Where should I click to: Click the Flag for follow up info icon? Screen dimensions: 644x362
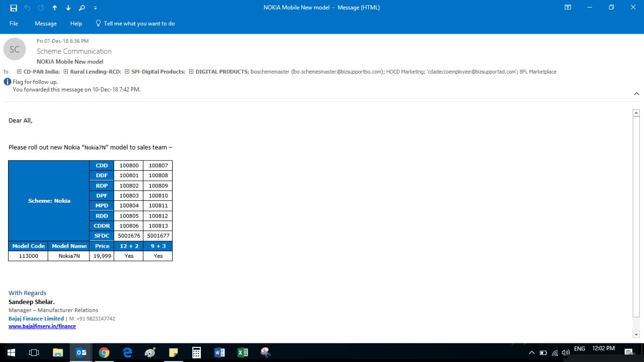[7, 82]
